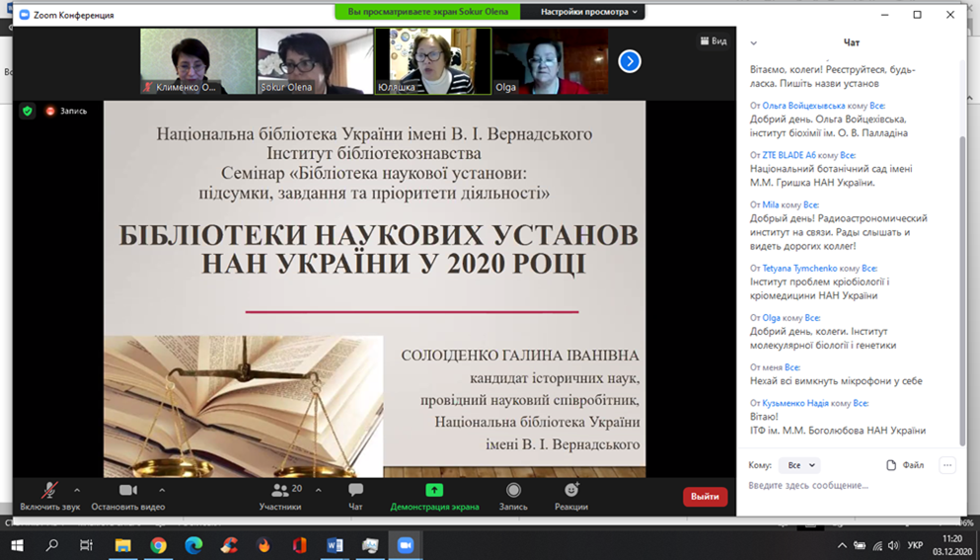Open Настройки просмотра view settings menu
Screen dimensions: 980x560
[590, 12]
